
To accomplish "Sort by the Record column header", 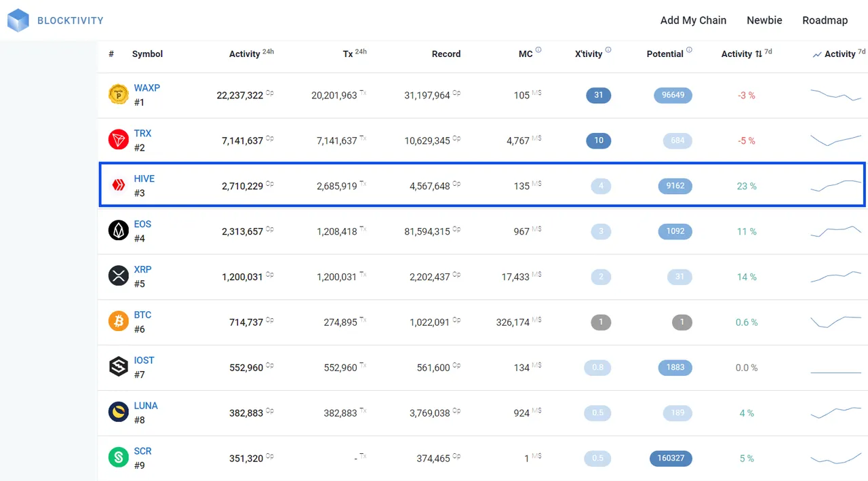I will click(x=446, y=54).
